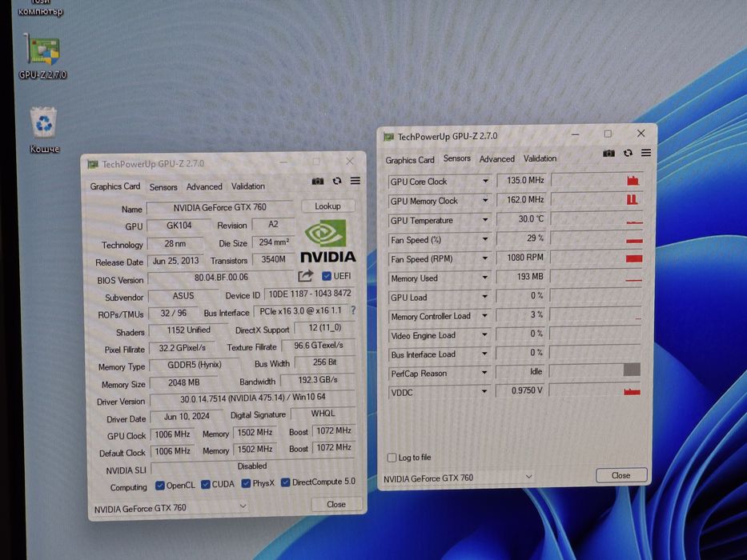Switch to Advanced tab in Graphics Card window
This screenshot has height=560, width=747.
click(204, 186)
